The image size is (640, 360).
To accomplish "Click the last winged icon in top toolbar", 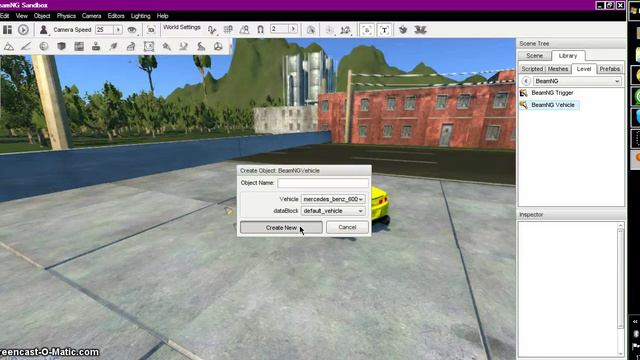I will point(420,30).
